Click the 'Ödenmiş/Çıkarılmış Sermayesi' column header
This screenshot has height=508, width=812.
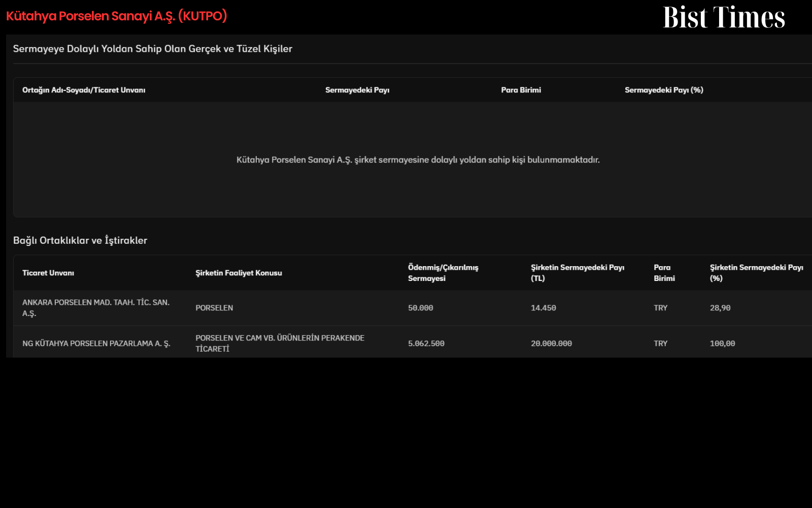(443, 273)
